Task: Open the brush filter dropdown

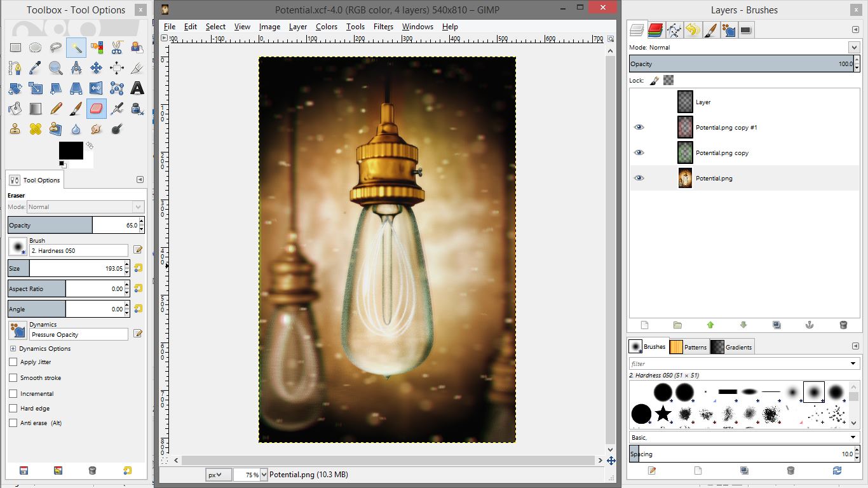Action: click(853, 363)
